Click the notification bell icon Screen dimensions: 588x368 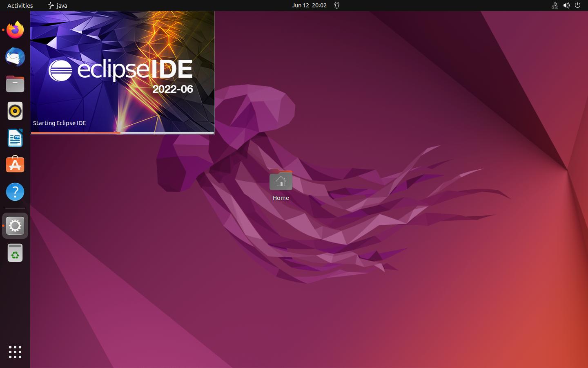(x=337, y=5)
